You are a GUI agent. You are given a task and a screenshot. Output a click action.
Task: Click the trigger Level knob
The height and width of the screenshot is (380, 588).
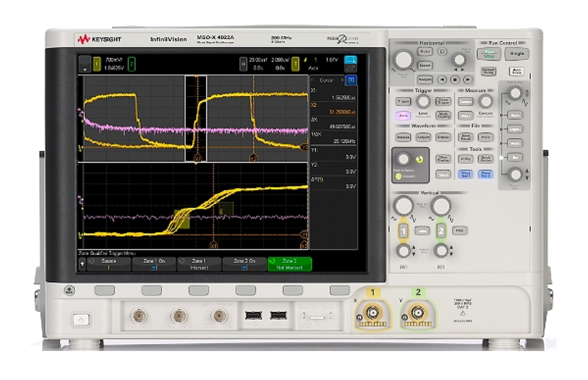tap(423, 101)
